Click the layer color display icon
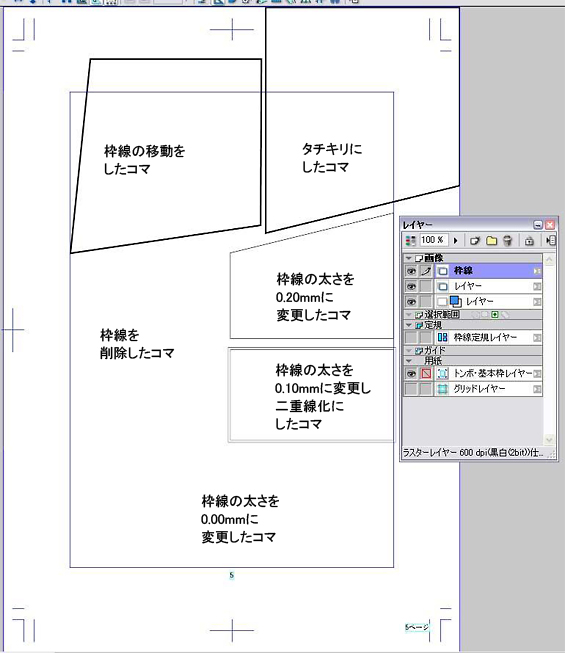Viewport: 565px width, 653px height. tap(411, 241)
